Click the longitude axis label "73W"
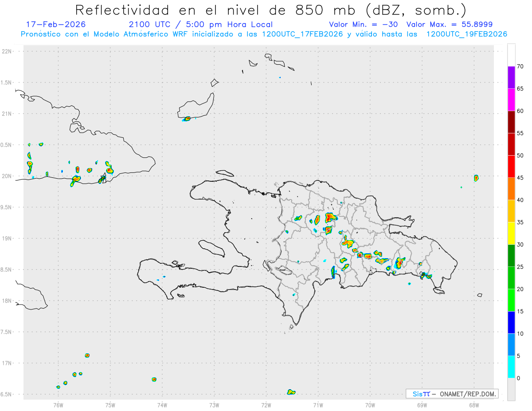 pyautogui.click(x=214, y=405)
